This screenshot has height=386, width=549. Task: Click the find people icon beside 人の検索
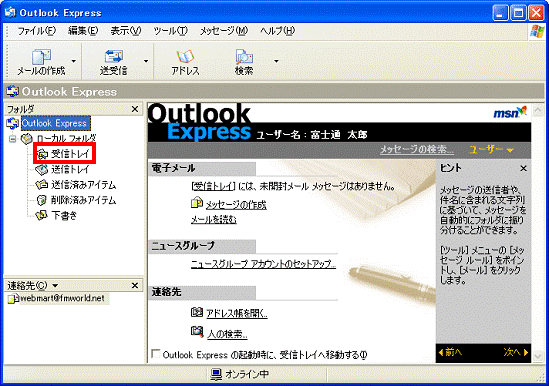(197, 331)
